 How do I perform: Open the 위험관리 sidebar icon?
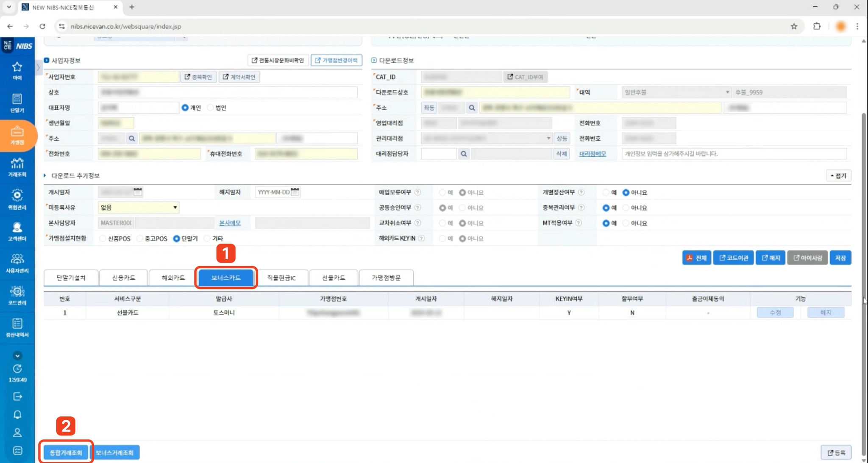point(17,199)
